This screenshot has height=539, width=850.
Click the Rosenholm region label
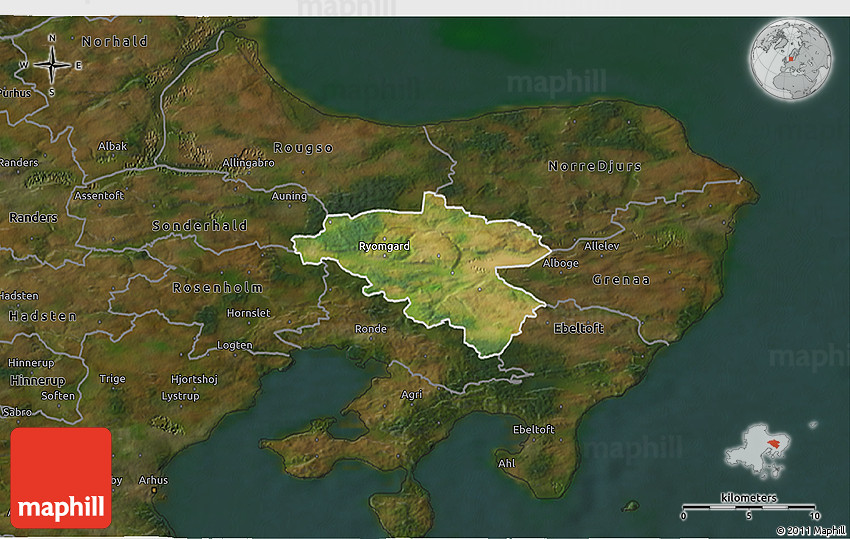(x=217, y=287)
